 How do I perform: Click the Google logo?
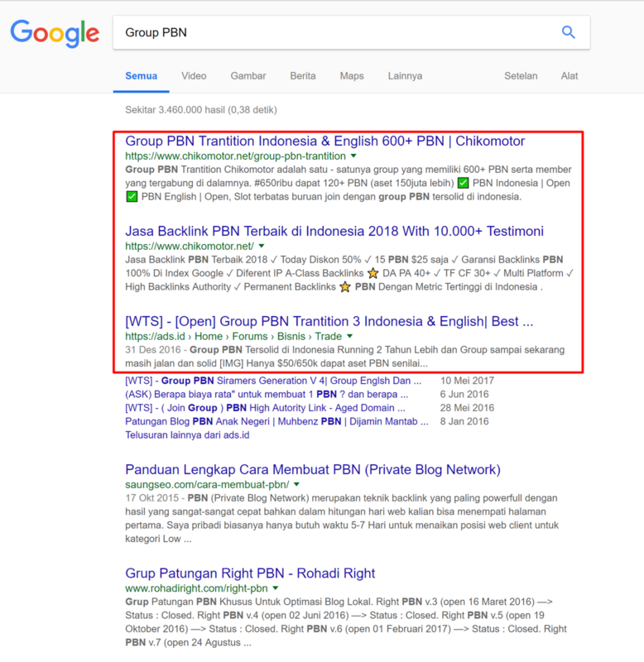[x=55, y=33]
